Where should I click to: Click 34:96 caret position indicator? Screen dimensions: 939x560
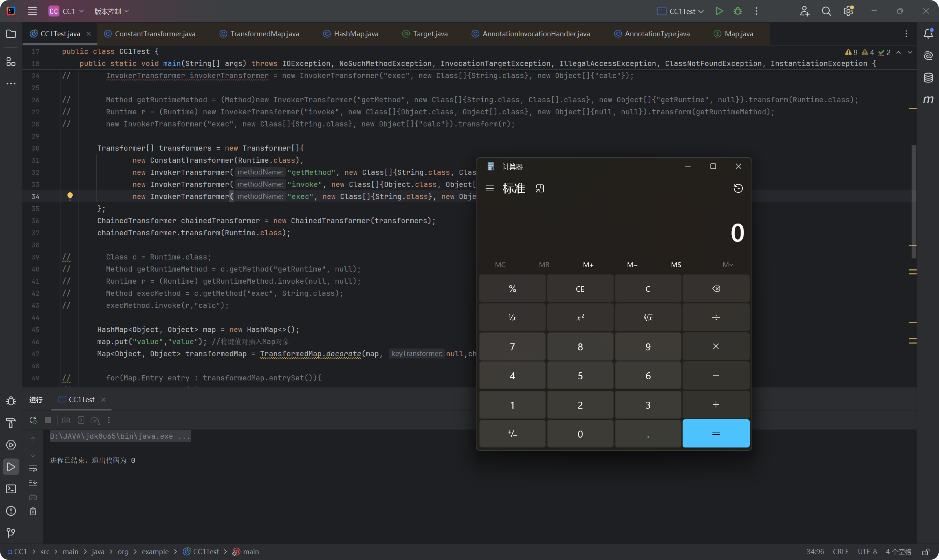(815, 552)
